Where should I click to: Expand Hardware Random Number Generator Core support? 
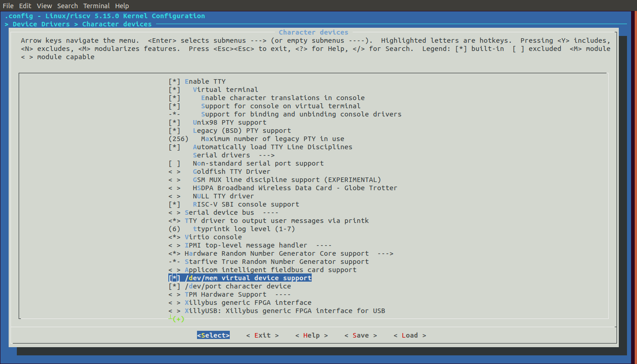tap(288, 253)
